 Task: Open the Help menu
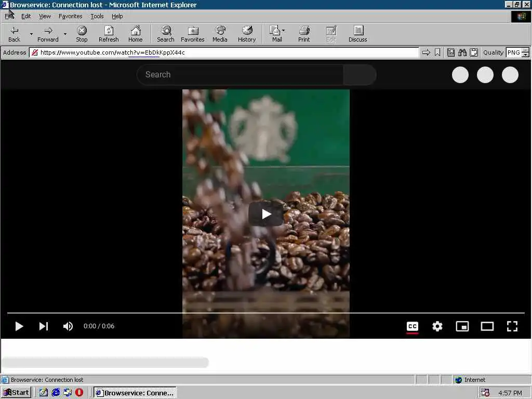117,16
